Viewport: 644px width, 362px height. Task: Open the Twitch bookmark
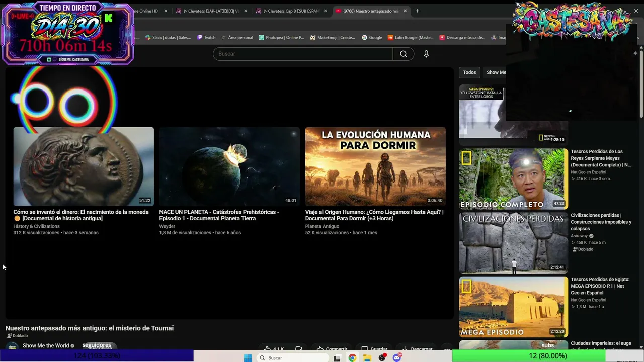(x=206, y=37)
